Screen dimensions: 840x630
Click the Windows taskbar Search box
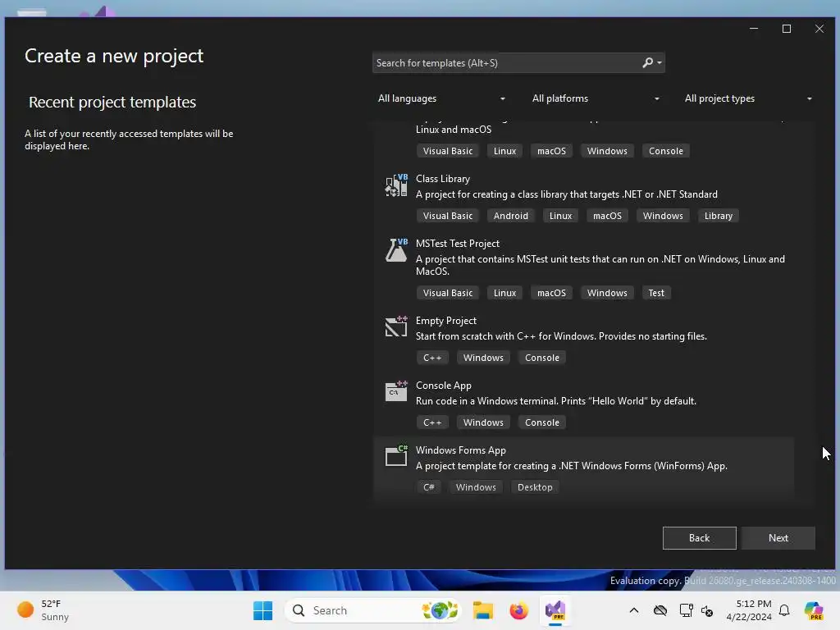(x=373, y=610)
